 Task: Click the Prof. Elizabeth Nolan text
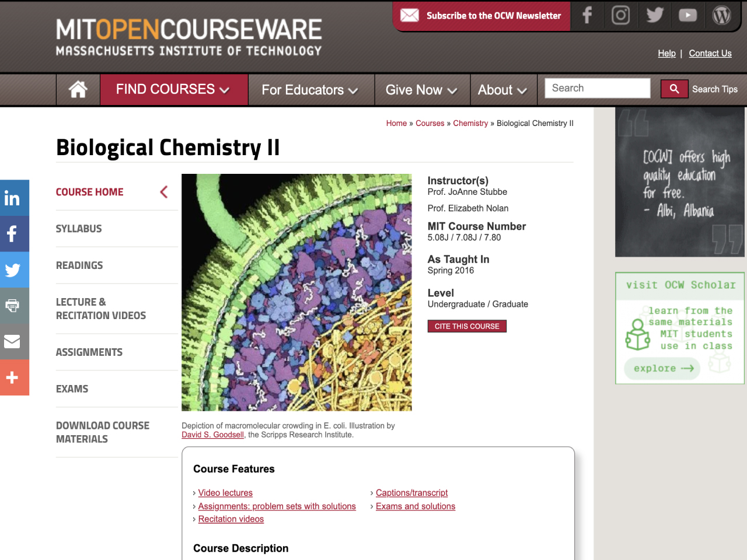(468, 208)
